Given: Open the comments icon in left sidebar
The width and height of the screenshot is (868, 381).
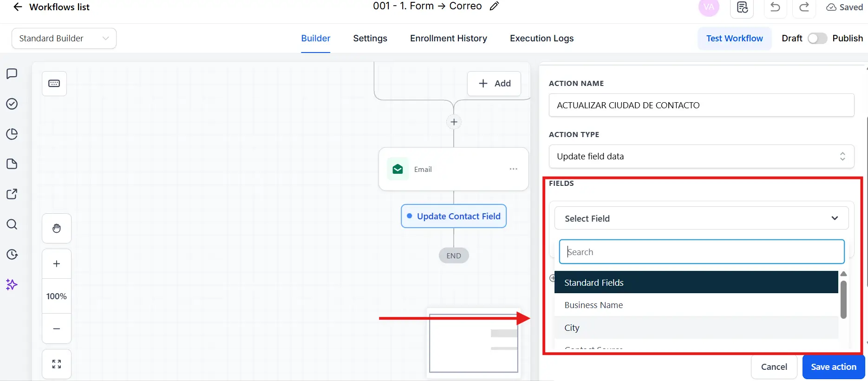Looking at the screenshot, I should click(12, 73).
